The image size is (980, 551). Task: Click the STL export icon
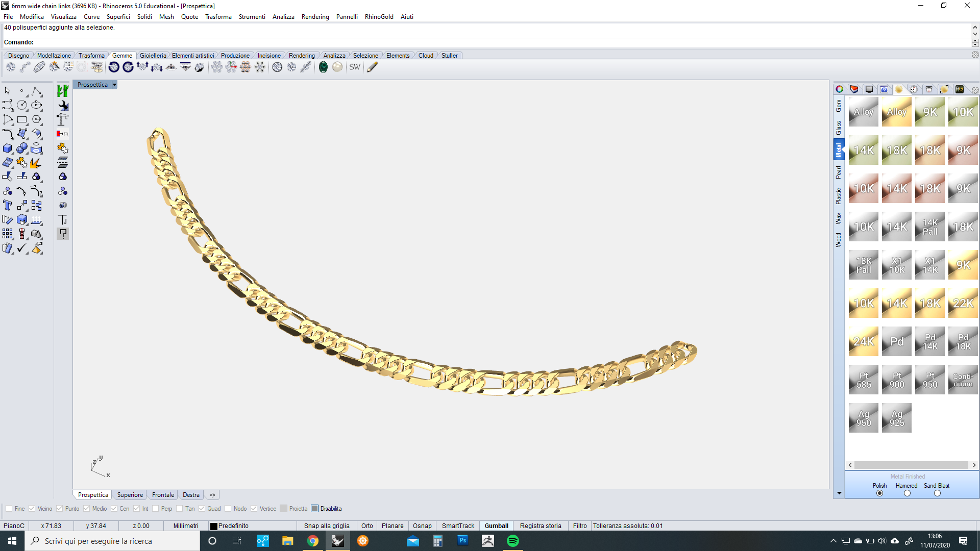click(63, 134)
